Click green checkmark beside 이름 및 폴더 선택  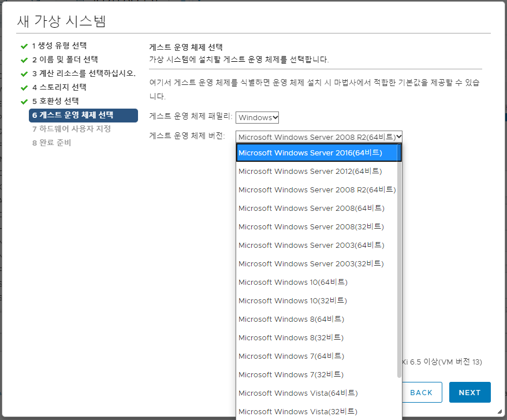[24, 60]
